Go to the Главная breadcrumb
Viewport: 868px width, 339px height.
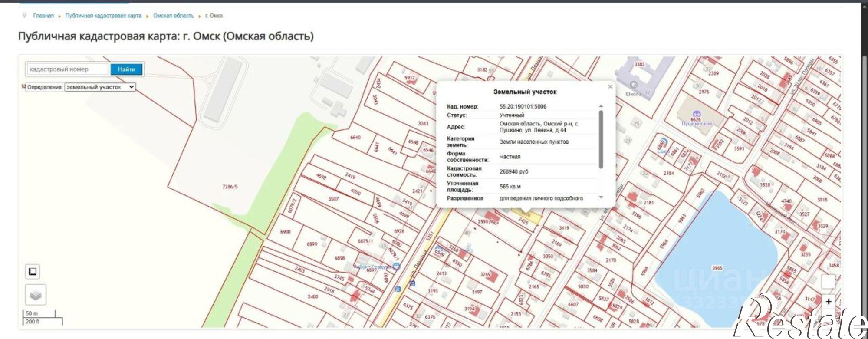[x=43, y=16]
